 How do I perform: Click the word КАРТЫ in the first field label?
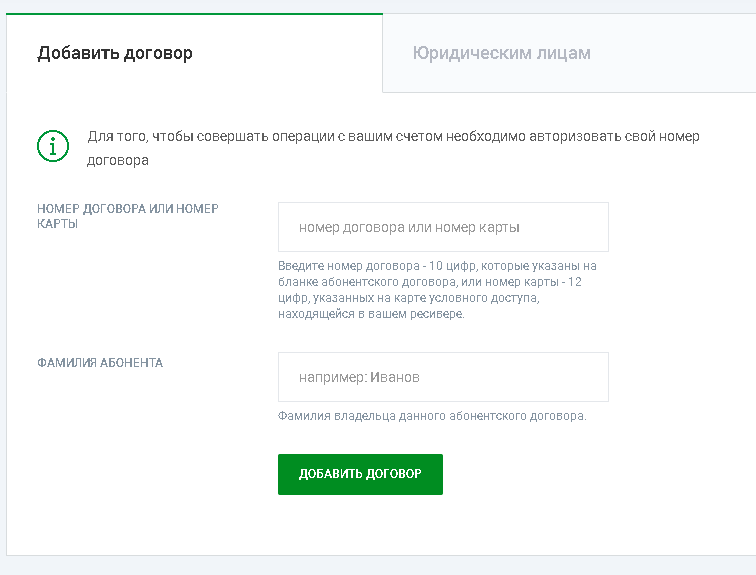click(x=57, y=224)
